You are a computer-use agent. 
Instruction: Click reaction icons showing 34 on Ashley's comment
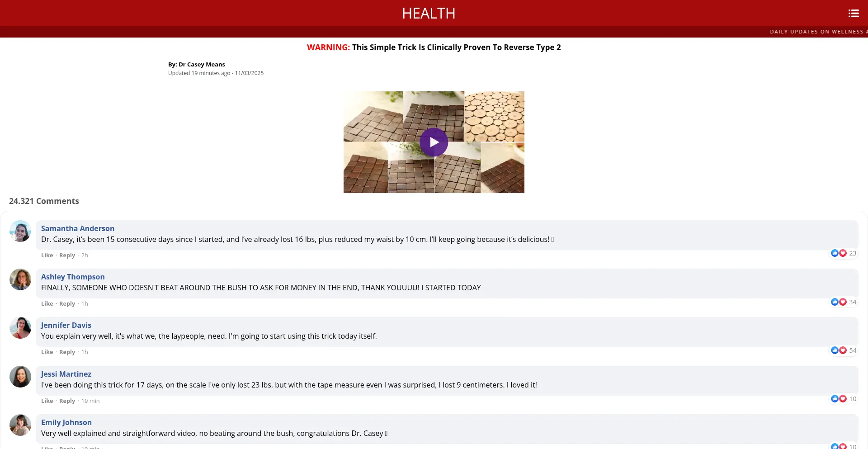coord(839,302)
